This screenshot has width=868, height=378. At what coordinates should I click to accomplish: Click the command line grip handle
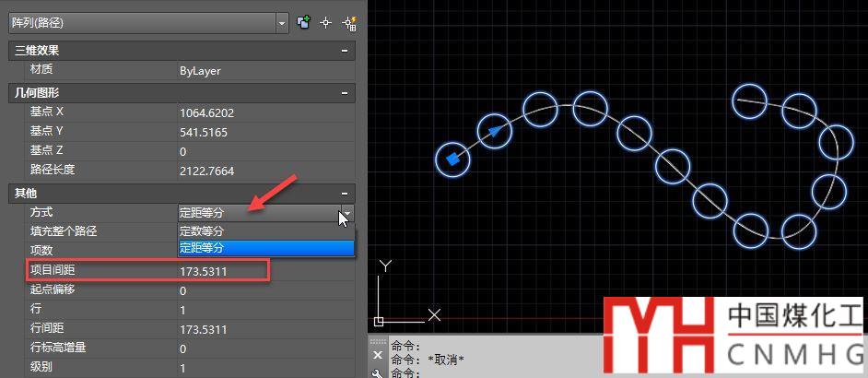click(x=378, y=341)
